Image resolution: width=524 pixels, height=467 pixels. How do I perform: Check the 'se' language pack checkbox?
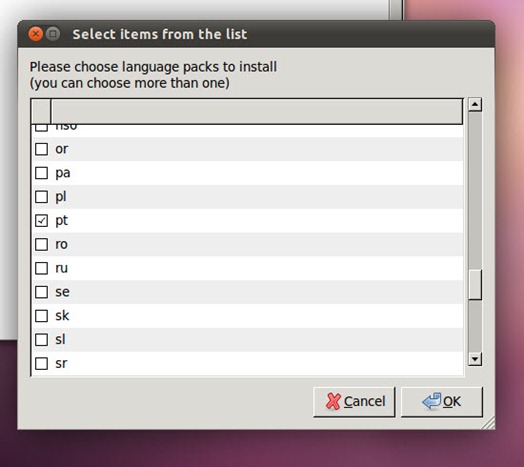point(41,292)
